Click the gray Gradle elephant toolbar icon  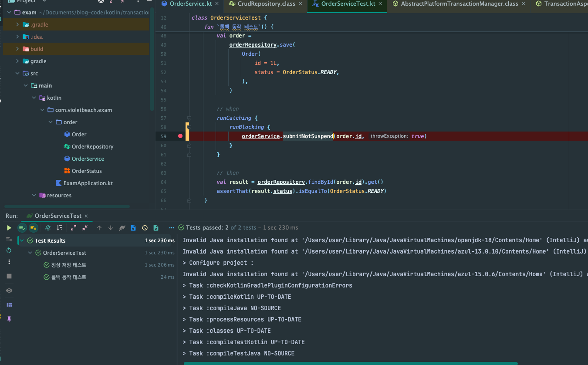tap(122, 228)
